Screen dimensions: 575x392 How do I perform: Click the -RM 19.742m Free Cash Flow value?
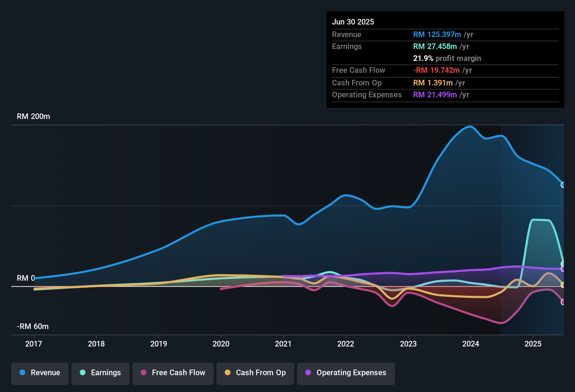(x=436, y=70)
